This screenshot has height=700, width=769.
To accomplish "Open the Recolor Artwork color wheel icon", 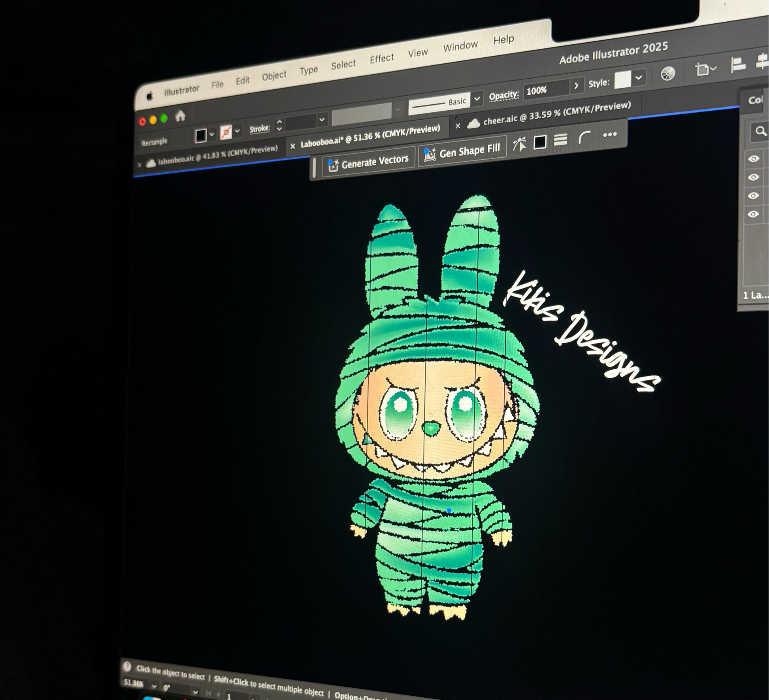I will coord(667,74).
